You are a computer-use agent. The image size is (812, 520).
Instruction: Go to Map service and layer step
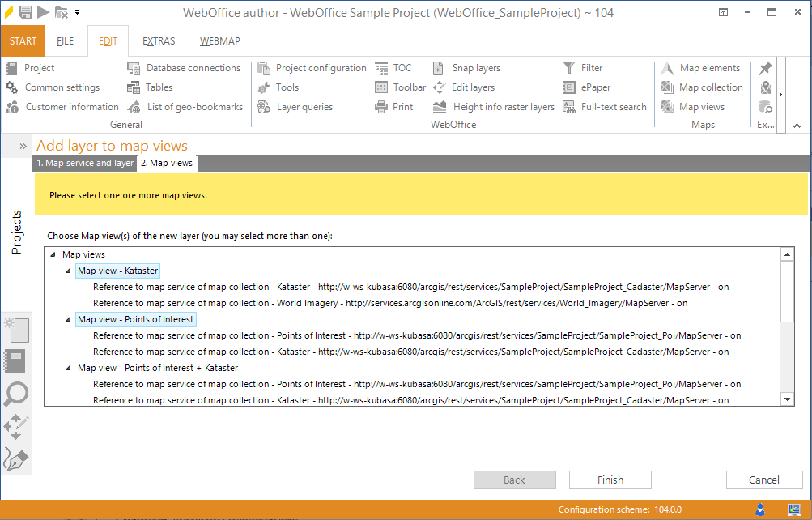(85, 163)
